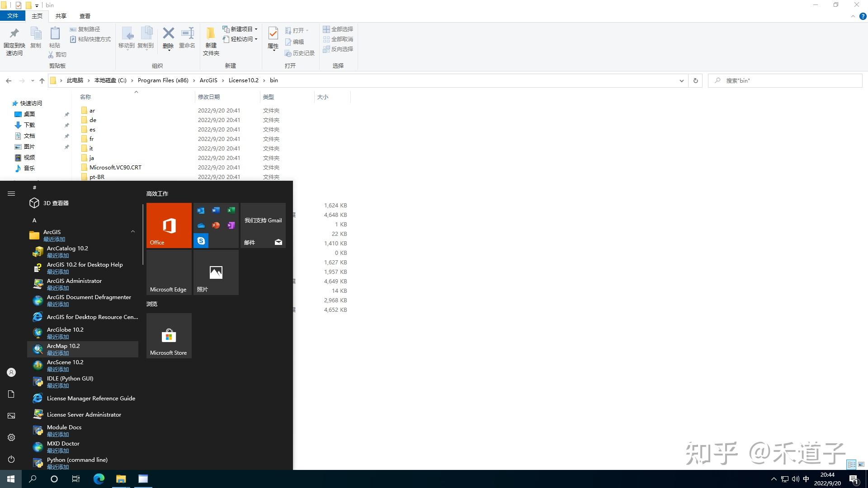Screen dimensions: 868x488
Task: Expand the address bar history dropdown
Action: pyautogui.click(x=682, y=80)
